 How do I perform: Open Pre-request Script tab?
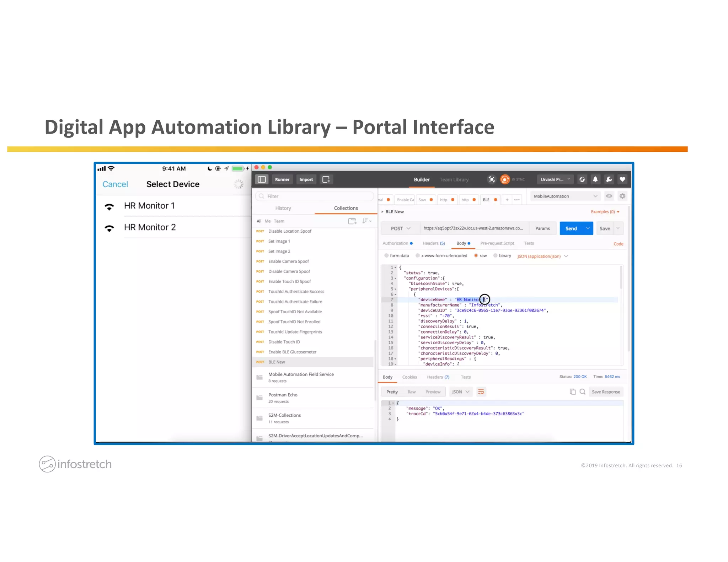(x=497, y=243)
